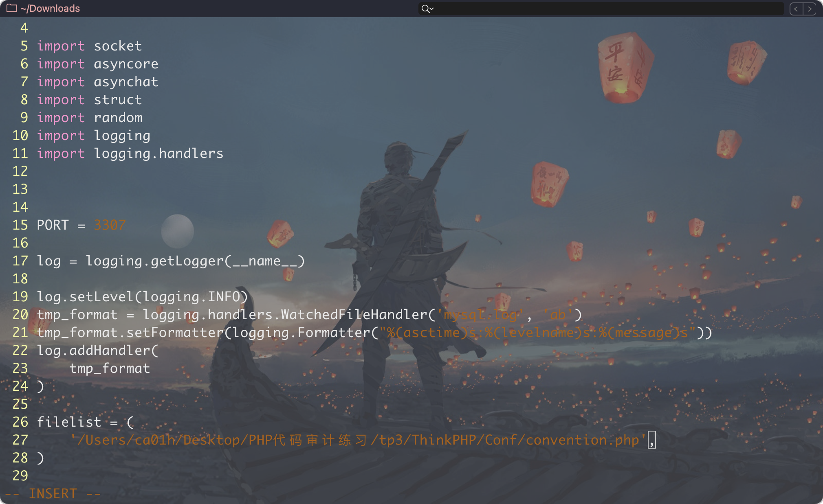The width and height of the screenshot is (823, 504).
Task: Click the folder icon beside ~/Downloads
Action: (12, 8)
